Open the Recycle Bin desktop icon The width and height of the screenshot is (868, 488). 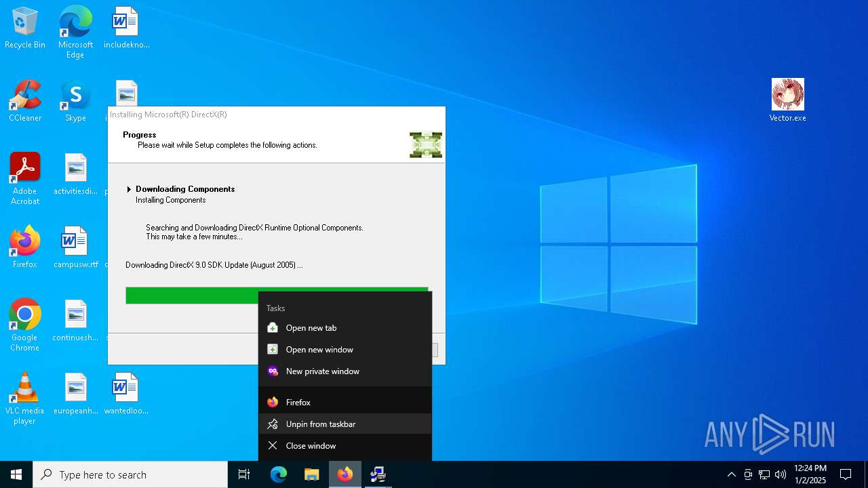point(25,28)
